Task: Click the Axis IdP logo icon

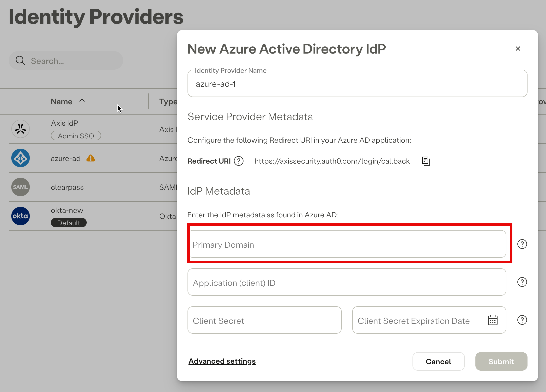Action: tap(20, 129)
